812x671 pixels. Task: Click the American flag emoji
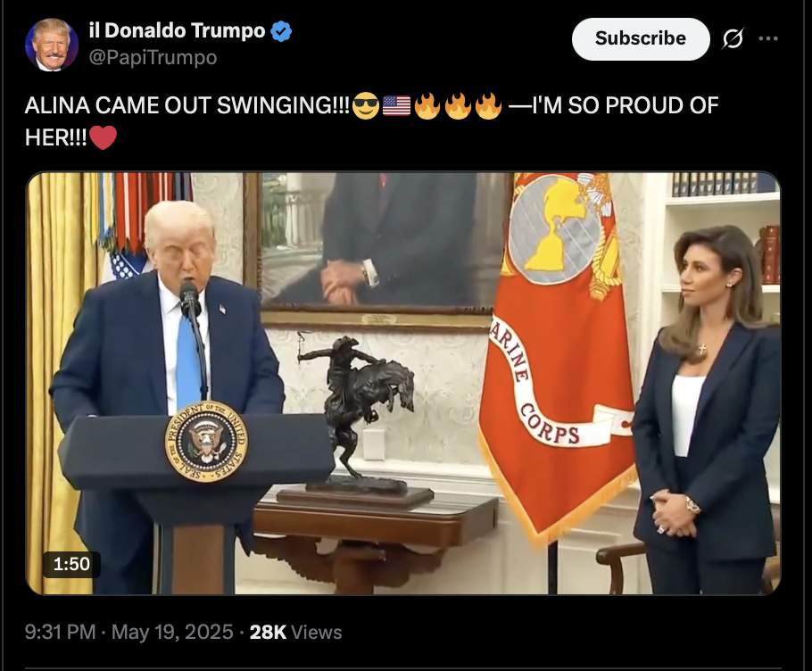coord(396,105)
